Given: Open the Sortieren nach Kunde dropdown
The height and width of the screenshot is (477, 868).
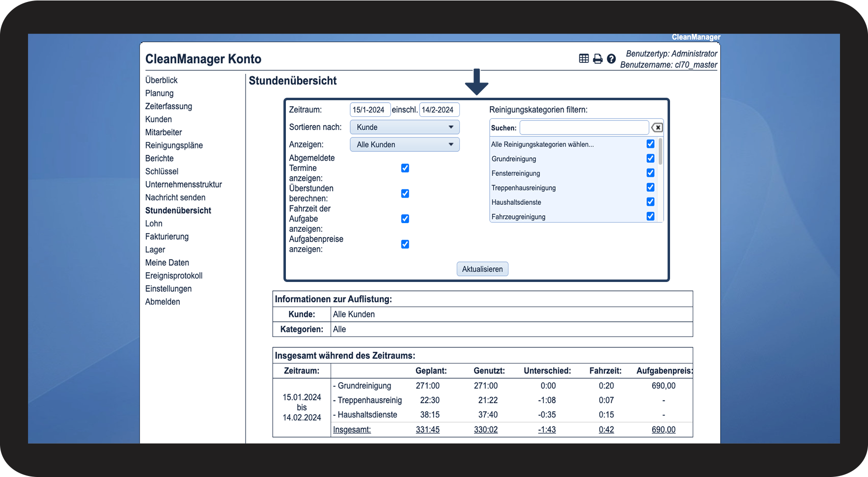Looking at the screenshot, I should (x=404, y=127).
